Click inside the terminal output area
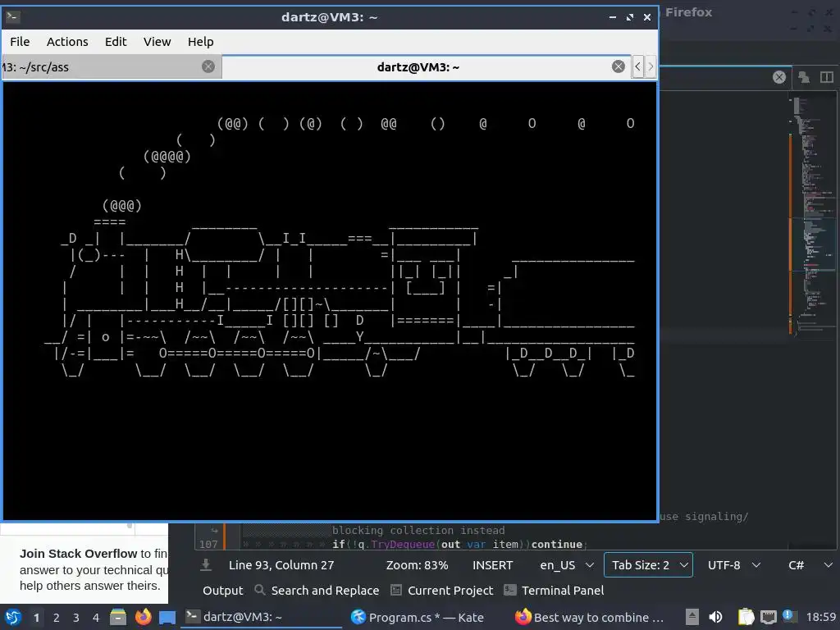Viewport: 840px width, 630px height. point(330,300)
